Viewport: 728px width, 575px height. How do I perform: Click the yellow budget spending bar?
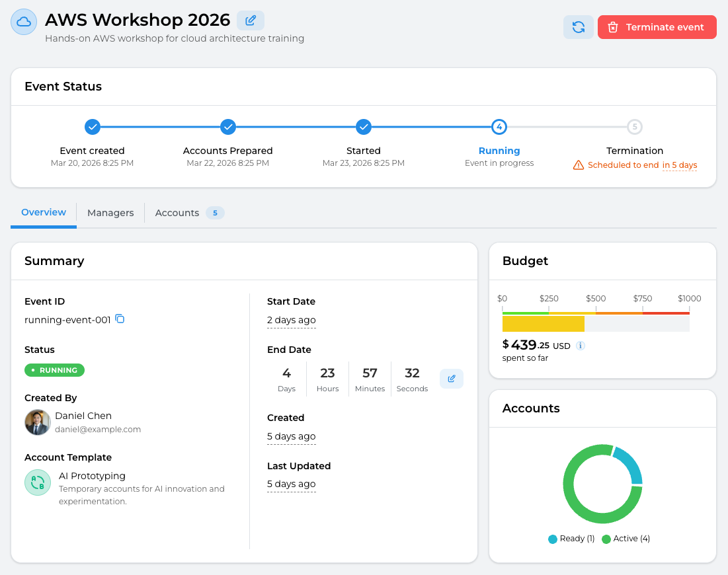(x=543, y=324)
